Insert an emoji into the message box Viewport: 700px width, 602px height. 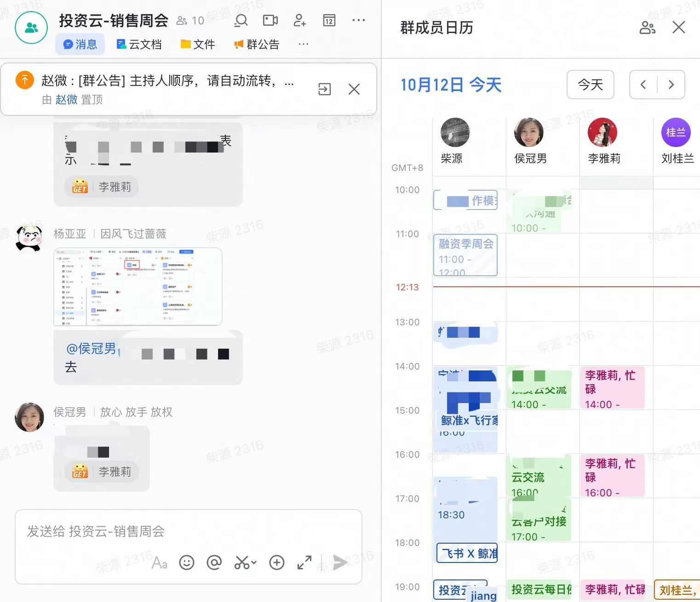pos(187,562)
